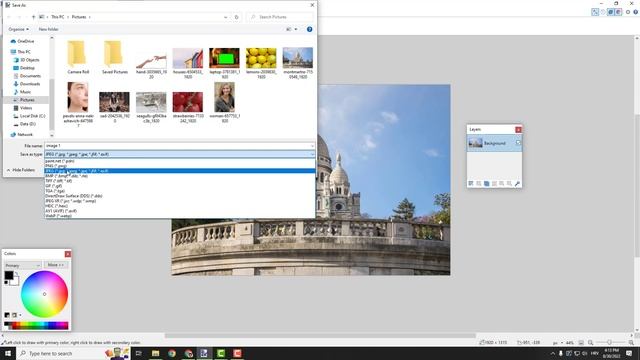Open Save As dialog help icon
640x360 pixels.
point(309,29)
